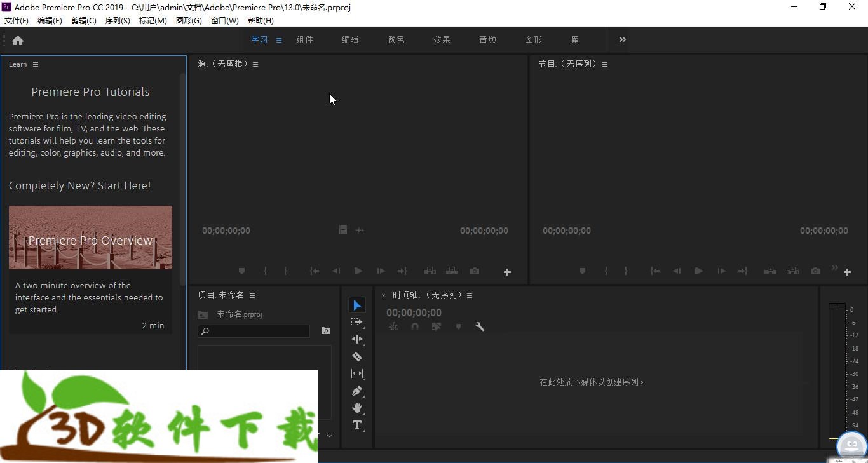Open Premiere Pro Overview tutorial thumbnail
The width and height of the screenshot is (868, 463).
point(90,238)
